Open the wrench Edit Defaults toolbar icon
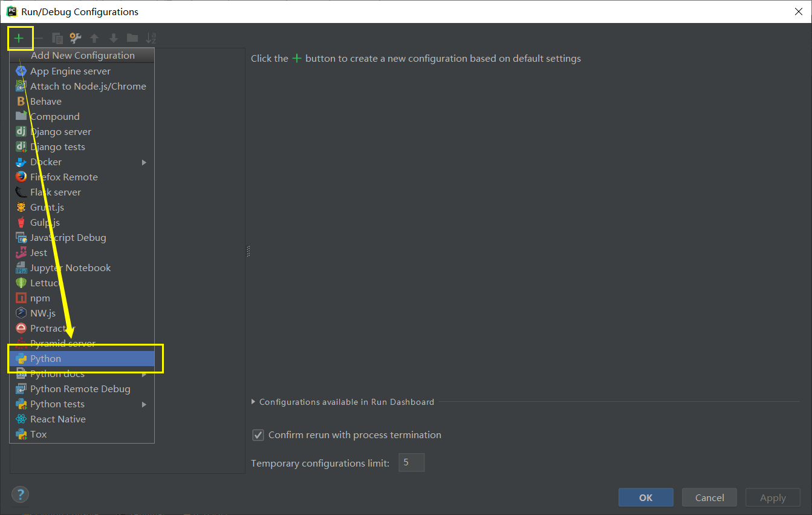 (x=76, y=38)
